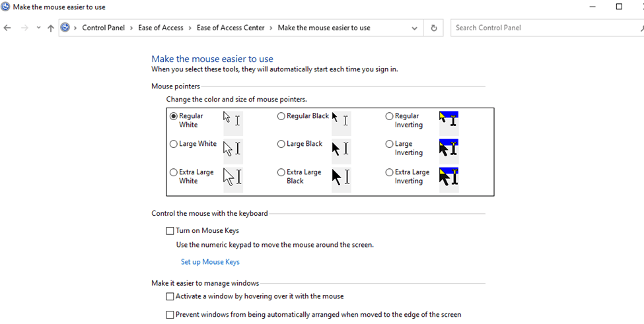Expand chevron after Ease of Access breadcrumb
The width and height of the screenshot is (644, 324).
pyautogui.click(x=190, y=28)
